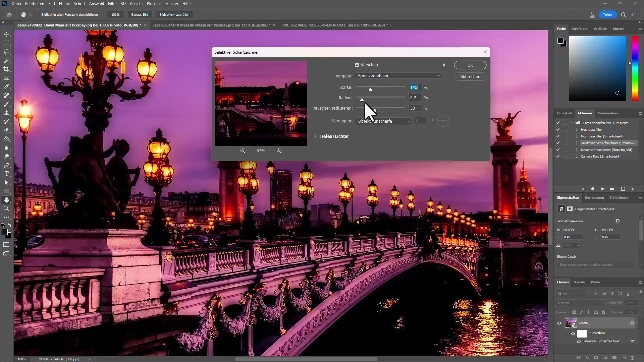The height and width of the screenshot is (362, 644).
Task: Enable Bildlauf in allen Fenstern durchführen
Action: click(x=39, y=15)
